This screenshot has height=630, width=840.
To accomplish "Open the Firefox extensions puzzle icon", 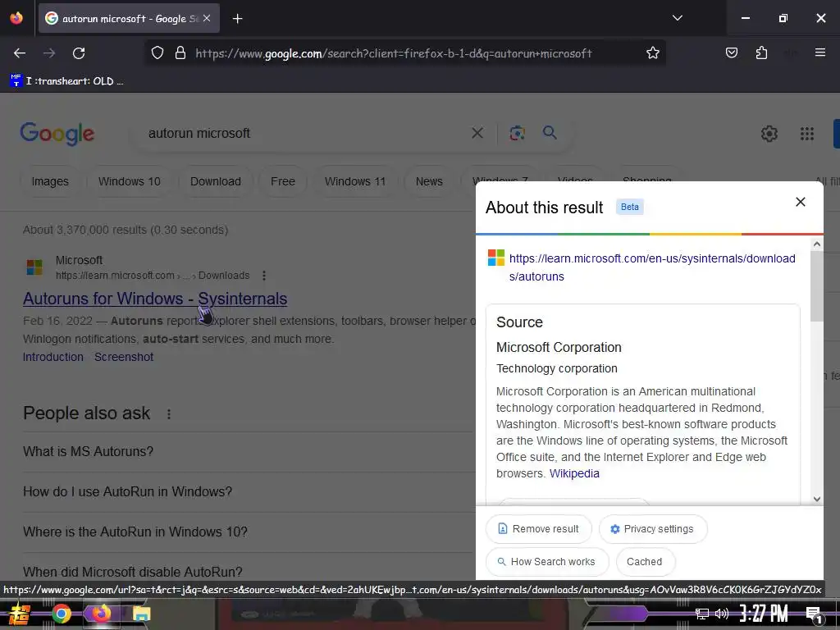I will pos(761,53).
